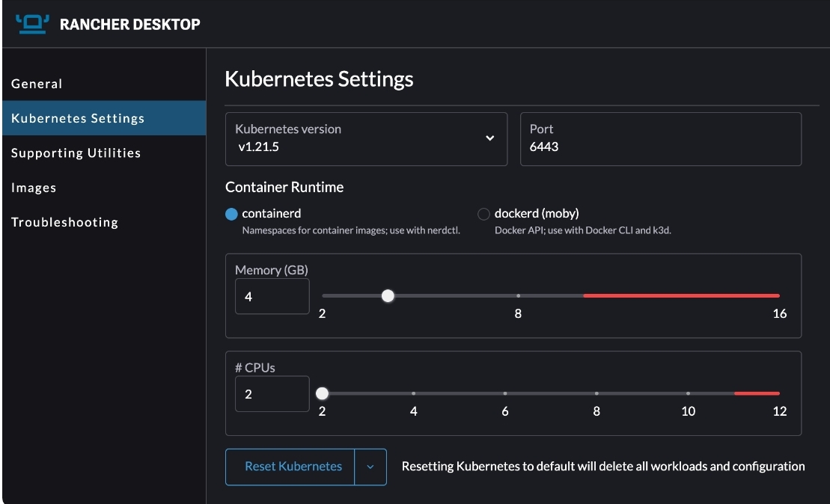Screen dimensions: 830x504
Task: Click the Memory slider handle
Action: tap(388, 296)
